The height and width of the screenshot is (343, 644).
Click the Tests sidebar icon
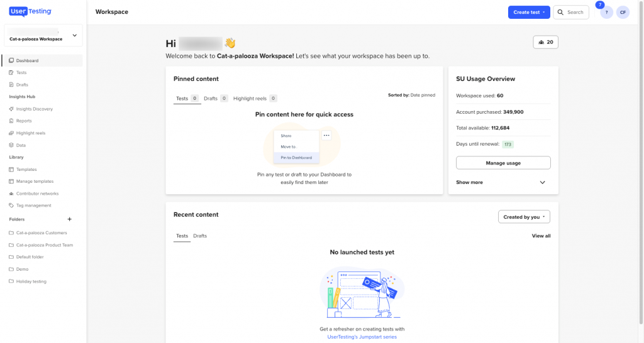click(11, 72)
